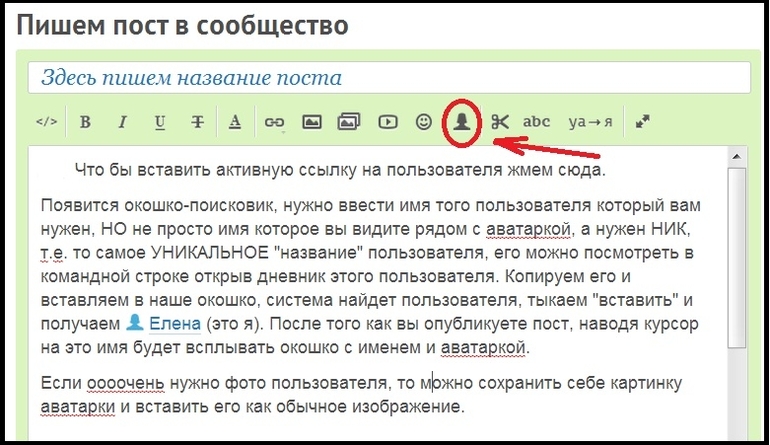Click the vertical scrollbar thumb
Viewport: 770px width, 445px height.
[x=737, y=258]
